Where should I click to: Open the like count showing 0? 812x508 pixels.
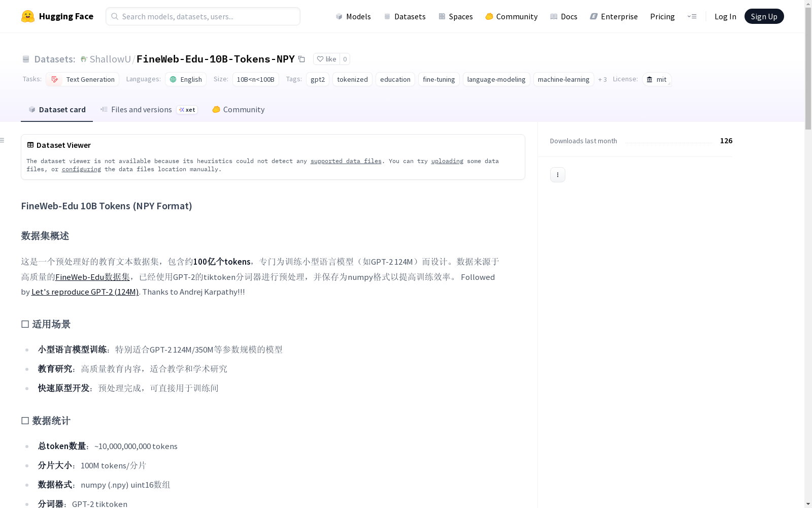(x=345, y=59)
